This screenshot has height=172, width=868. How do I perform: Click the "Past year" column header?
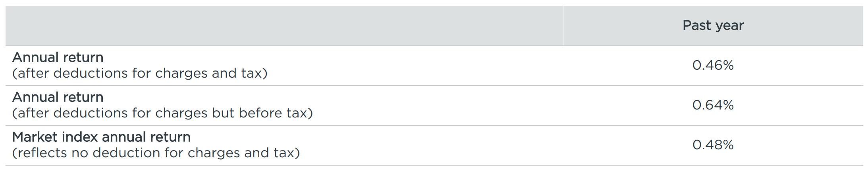point(713,25)
